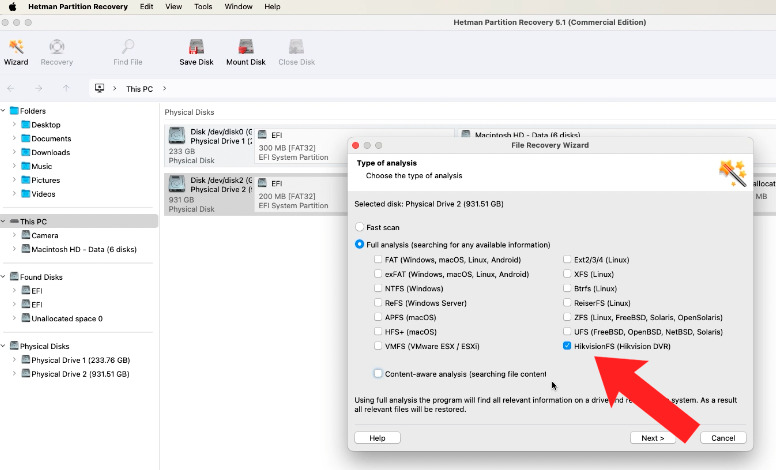Go back with the left arrow
Viewport: 776px width, 470px height.
click(x=11, y=89)
